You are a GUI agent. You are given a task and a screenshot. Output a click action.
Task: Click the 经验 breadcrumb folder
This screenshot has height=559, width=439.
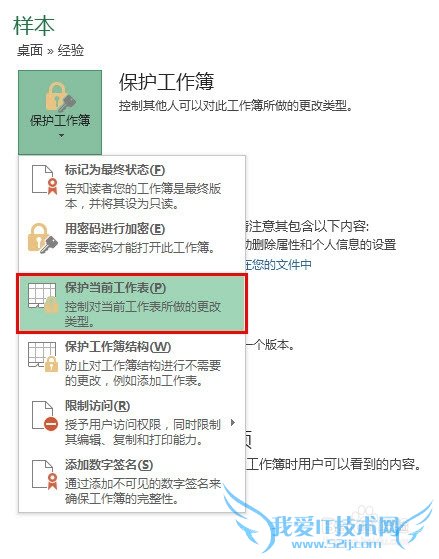tap(71, 50)
